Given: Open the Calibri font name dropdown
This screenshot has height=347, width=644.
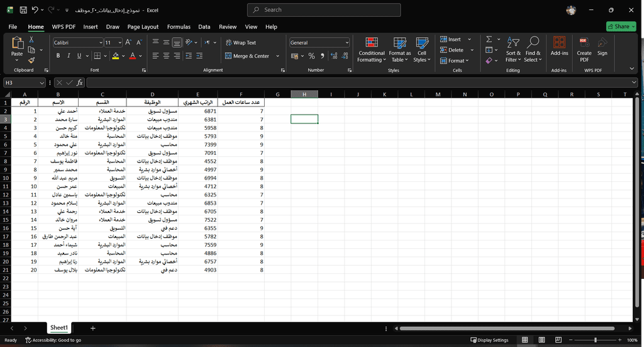Looking at the screenshot, I should (100, 43).
